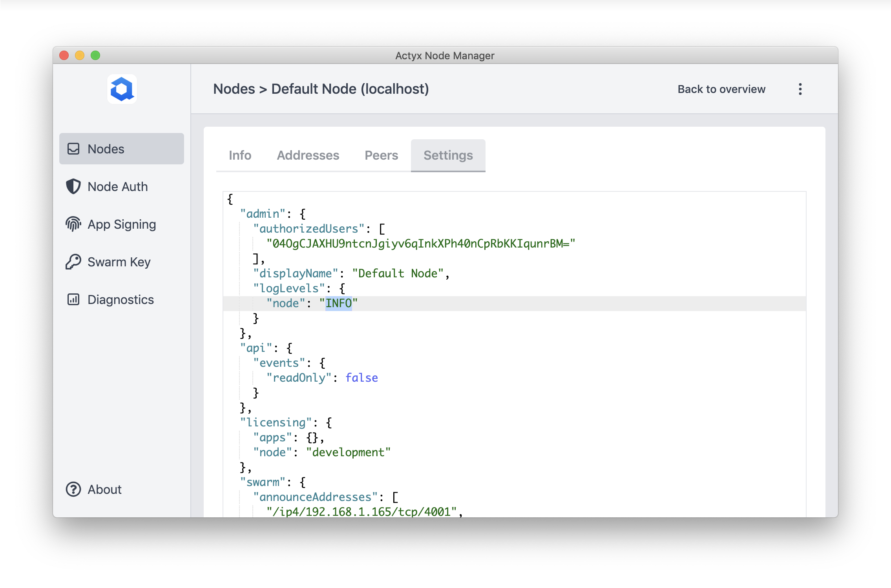
Task: Switch to the Addresses tab
Action: [x=308, y=155]
